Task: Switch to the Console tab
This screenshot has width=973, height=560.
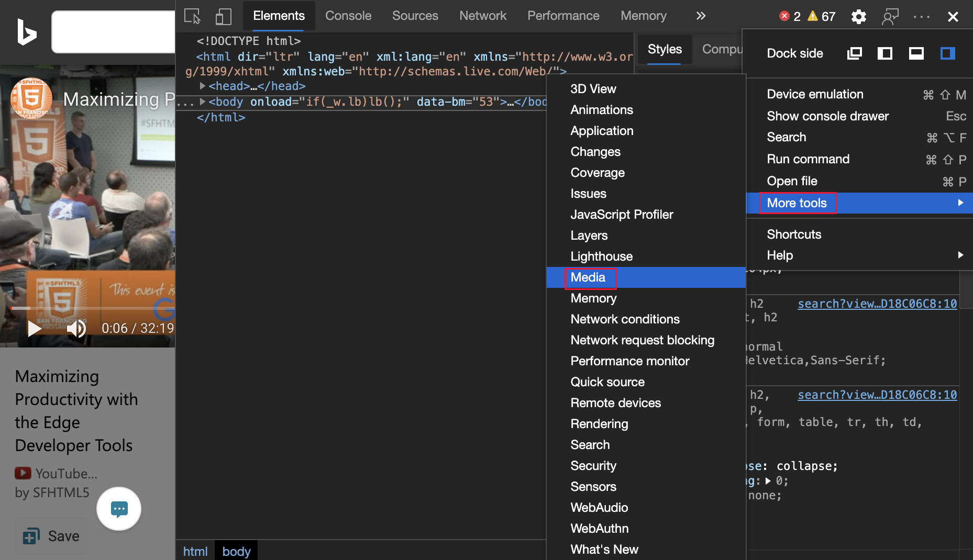Action: (348, 16)
